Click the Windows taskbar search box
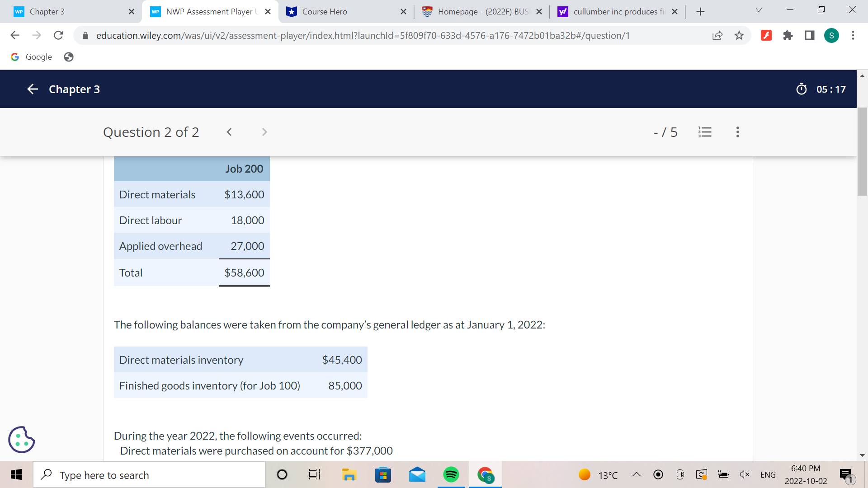The image size is (868, 488). point(149,475)
